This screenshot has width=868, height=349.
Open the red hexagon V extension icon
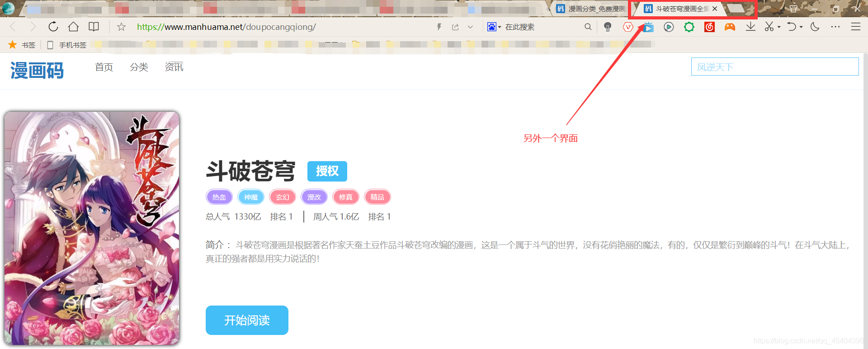628,27
